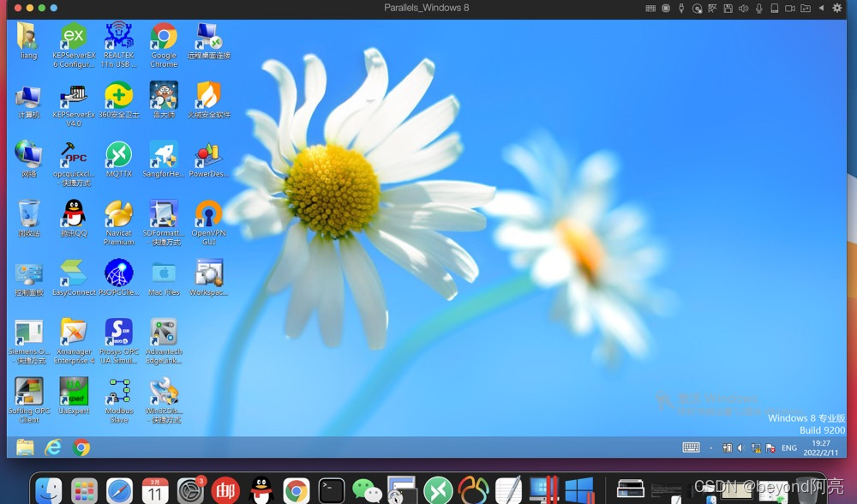
Task: Open Launchpad in the Dock
Action: pos(84,489)
